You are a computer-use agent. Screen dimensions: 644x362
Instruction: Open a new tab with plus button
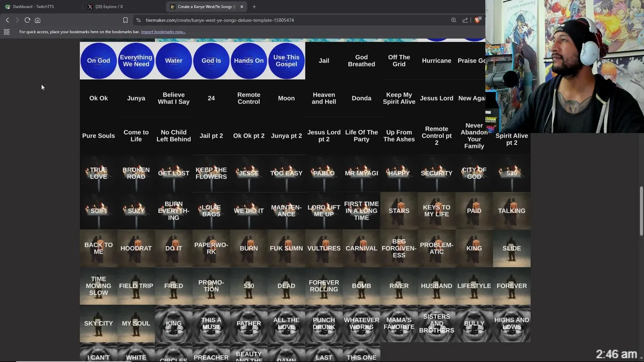click(254, 7)
